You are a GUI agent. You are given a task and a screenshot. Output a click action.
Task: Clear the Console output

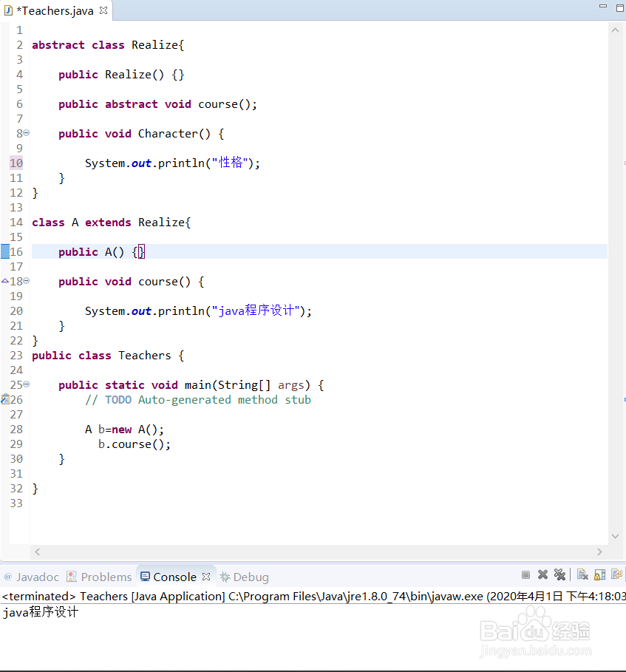coord(582,574)
